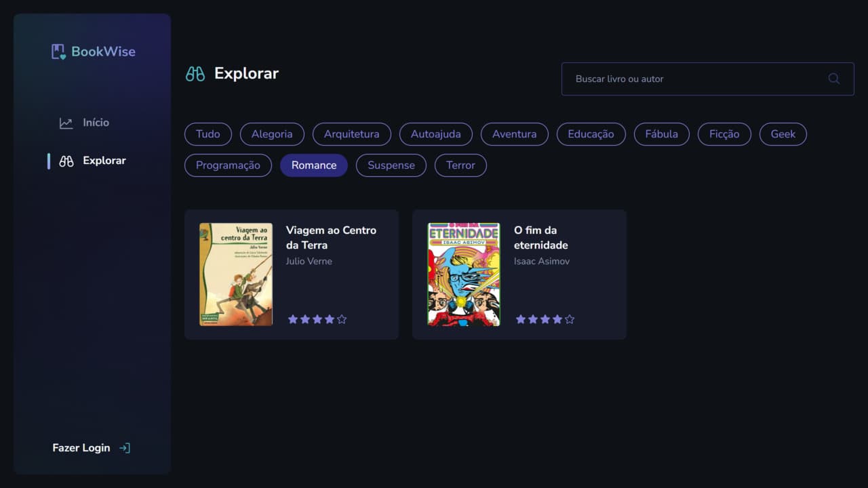
Task: Choose the Programação filter tag
Action: (228, 165)
